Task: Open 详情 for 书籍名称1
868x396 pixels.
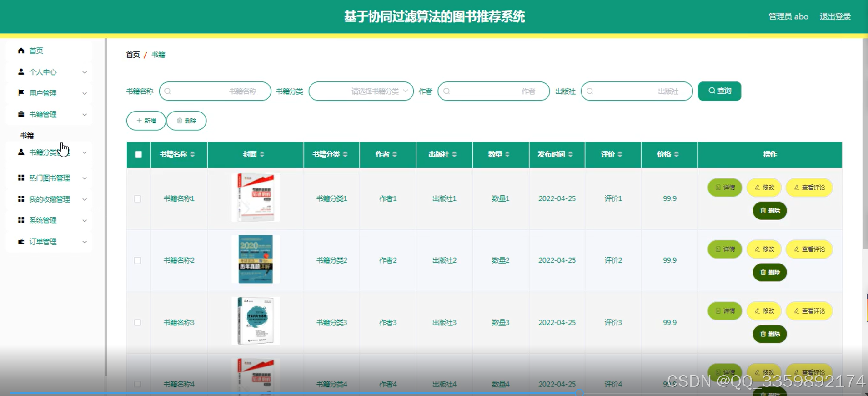Action: (x=725, y=188)
